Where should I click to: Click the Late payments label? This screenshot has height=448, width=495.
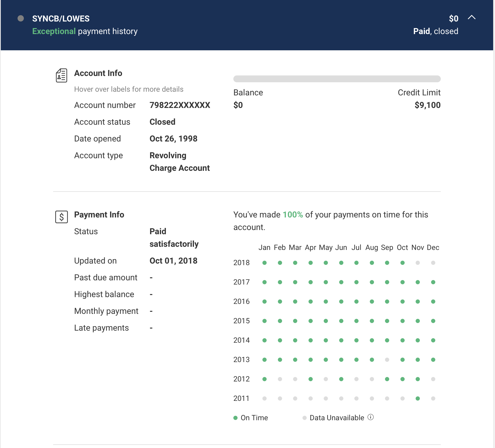point(101,328)
